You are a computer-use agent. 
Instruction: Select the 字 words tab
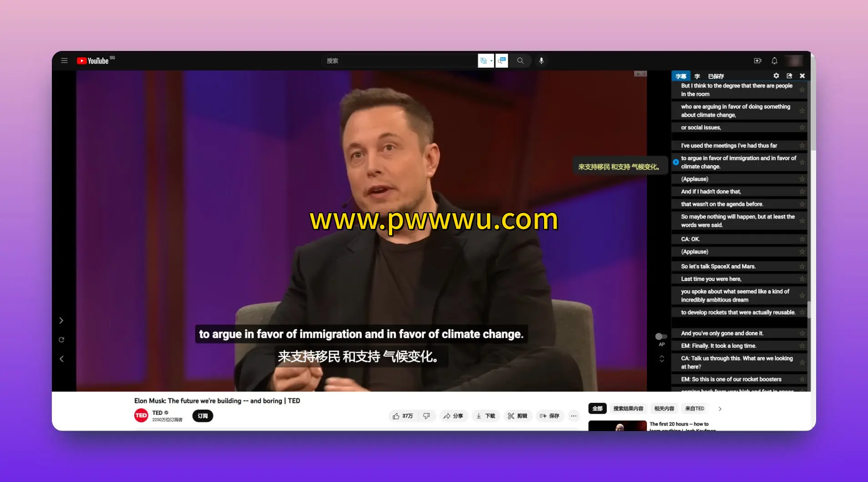[697, 76]
